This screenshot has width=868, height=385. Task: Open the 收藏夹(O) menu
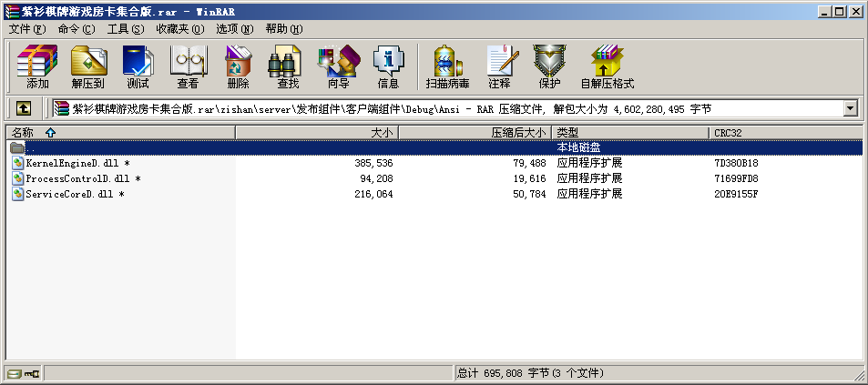tap(179, 29)
